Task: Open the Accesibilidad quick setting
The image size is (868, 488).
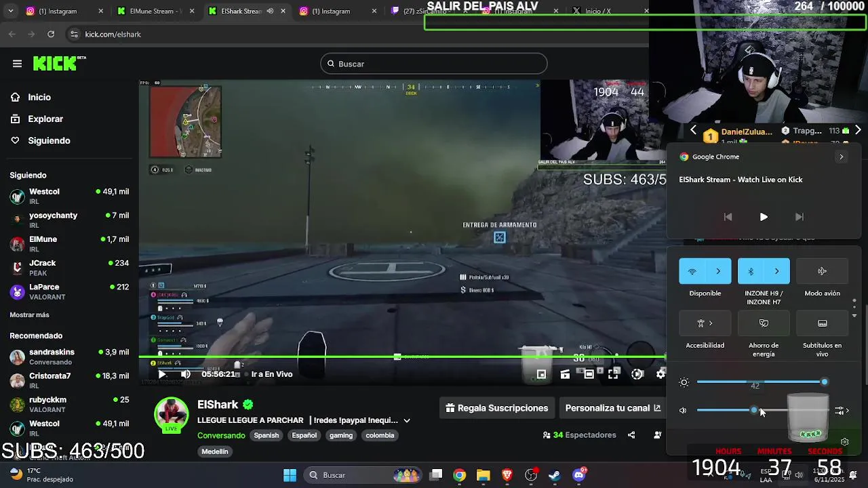Action: 705,323
